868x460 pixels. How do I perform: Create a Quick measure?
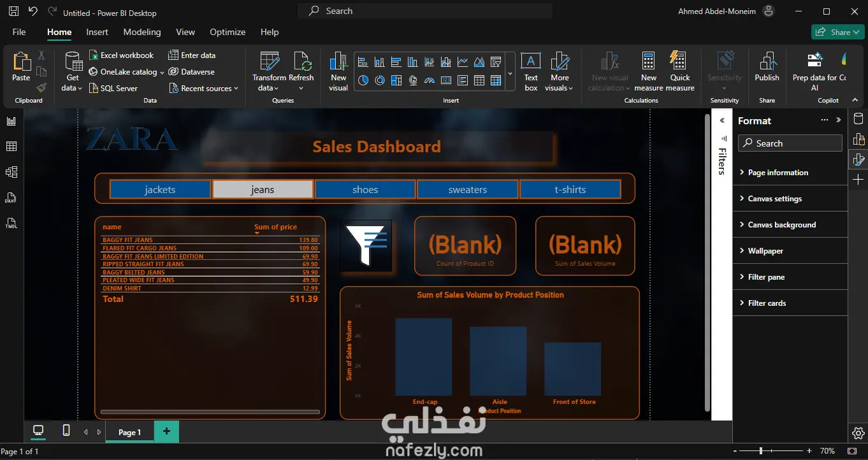680,71
